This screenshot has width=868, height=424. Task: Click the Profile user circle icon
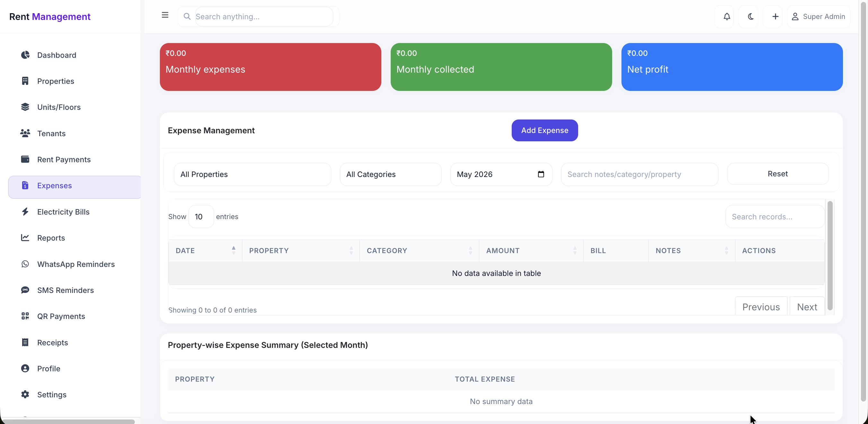(x=25, y=368)
